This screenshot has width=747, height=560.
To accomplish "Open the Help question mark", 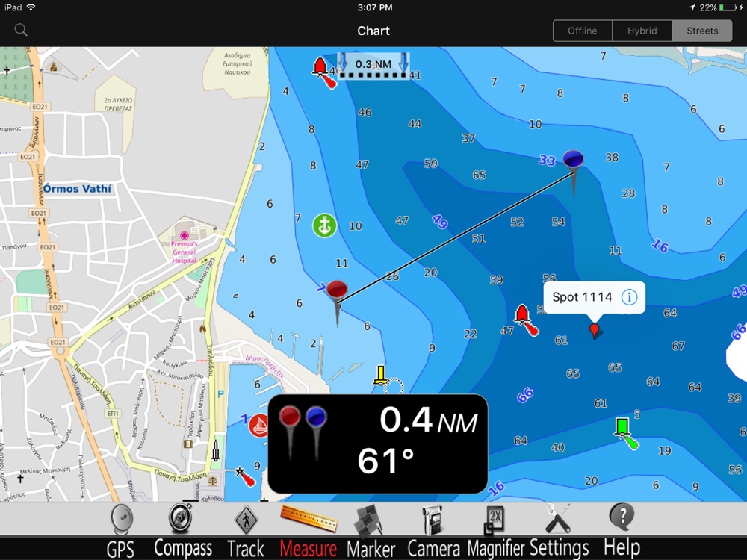I will pyautogui.click(x=622, y=517).
